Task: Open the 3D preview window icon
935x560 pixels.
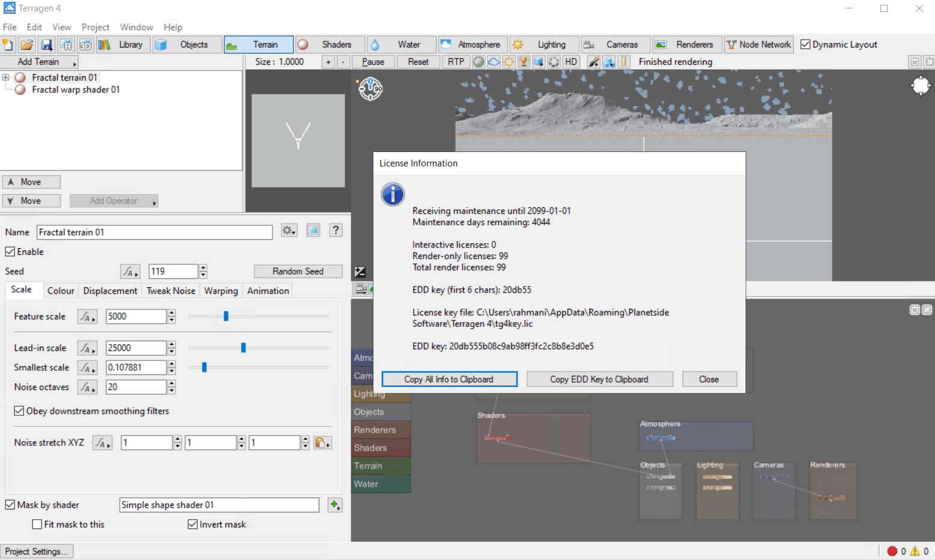Action: click(85, 45)
